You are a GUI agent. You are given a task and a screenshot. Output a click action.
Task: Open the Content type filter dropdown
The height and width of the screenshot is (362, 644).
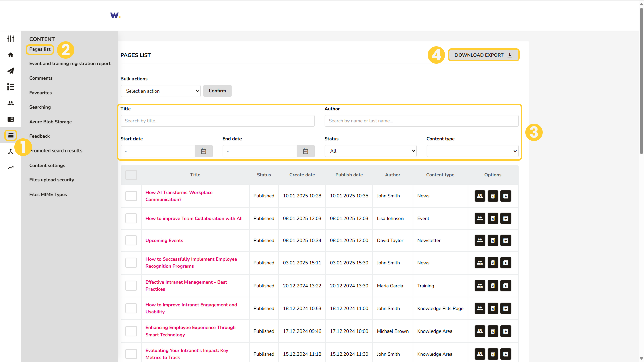pos(473,151)
